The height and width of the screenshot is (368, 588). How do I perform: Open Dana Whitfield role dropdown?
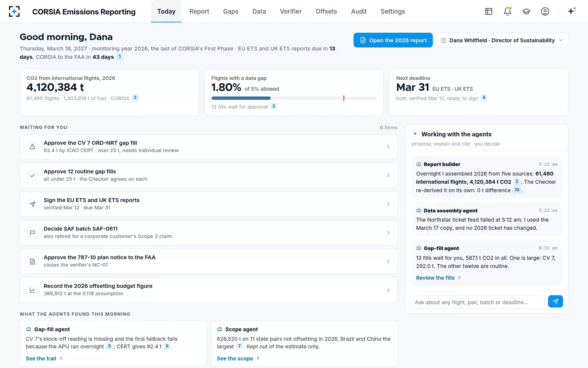pyautogui.click(x=502, y=40)
